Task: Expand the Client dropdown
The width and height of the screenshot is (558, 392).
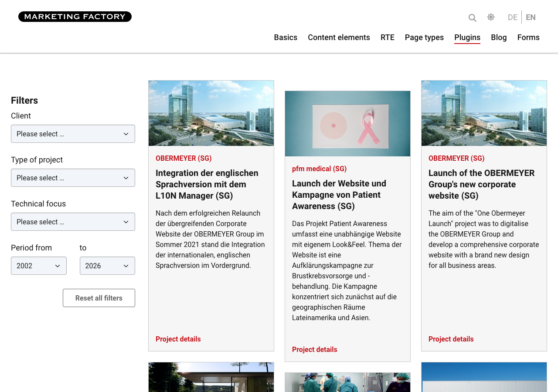Action: pyautogui.click(x=73, y=134)
